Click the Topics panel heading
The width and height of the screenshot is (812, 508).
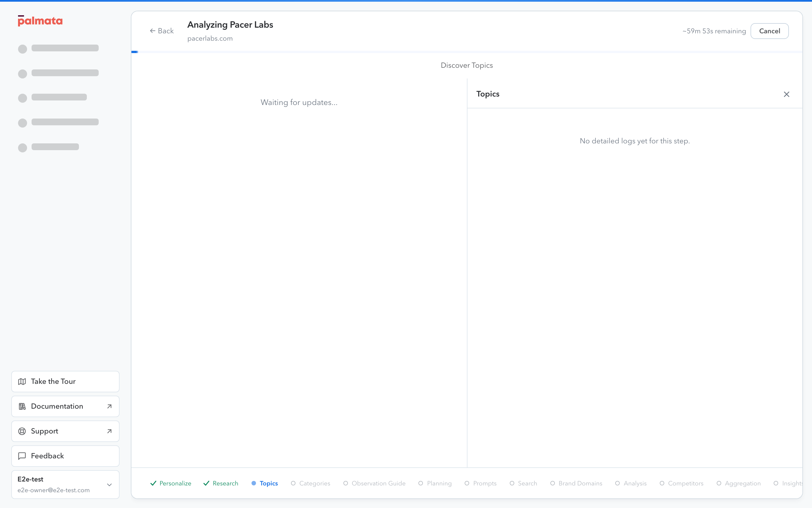tap(488, 94)
